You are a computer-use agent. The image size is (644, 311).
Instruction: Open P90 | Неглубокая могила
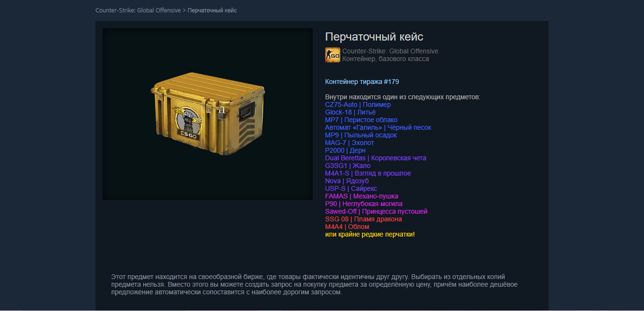364,204
